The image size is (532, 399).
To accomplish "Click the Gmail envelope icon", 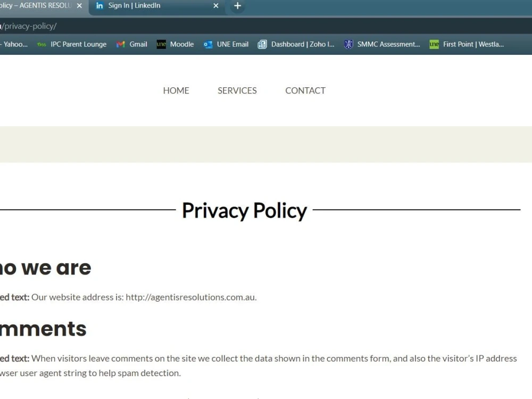I will pyautogui.click(x=120, y=45).
